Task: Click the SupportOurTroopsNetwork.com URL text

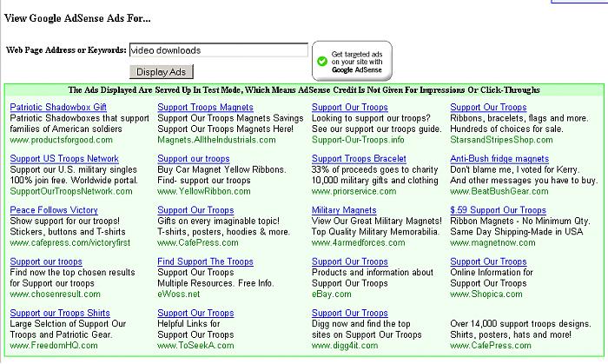Action: pyautogui.click(x=71, y=191)
